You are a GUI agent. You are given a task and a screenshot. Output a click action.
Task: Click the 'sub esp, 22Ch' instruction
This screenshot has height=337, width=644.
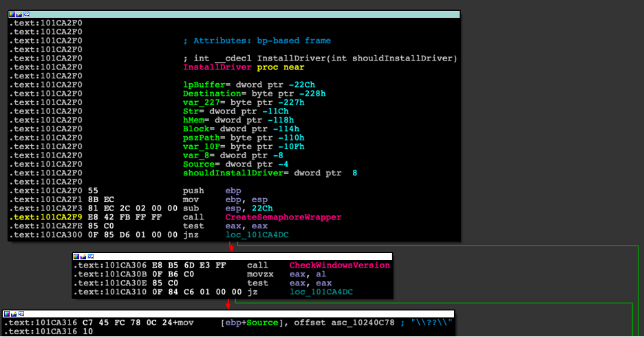click(228, 208)
